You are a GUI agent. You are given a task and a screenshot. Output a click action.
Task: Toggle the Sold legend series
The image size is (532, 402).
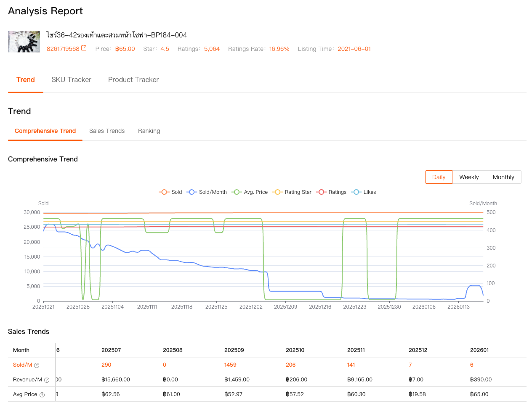170,192
